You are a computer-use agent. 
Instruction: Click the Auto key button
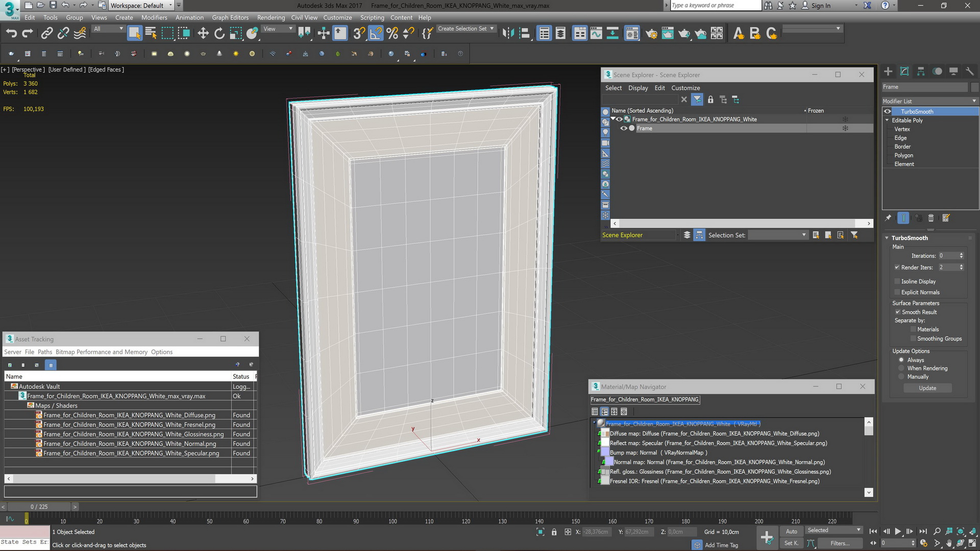(791, 532)
